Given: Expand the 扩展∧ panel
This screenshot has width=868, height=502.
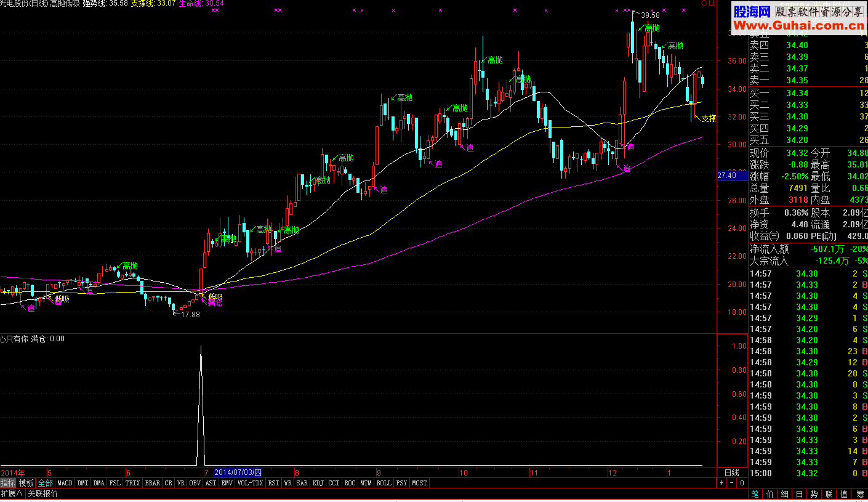Looking at the screenshot, I should coord(12,493).
